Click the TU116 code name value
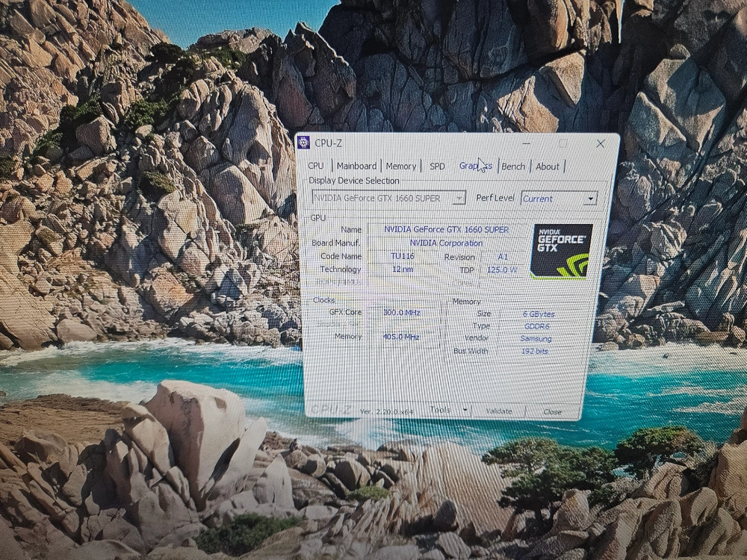 [403, 256]
